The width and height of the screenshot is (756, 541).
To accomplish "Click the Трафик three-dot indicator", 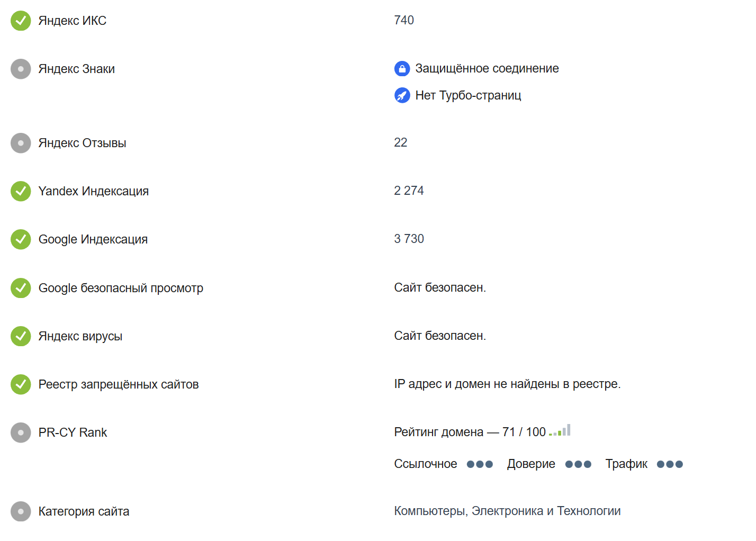I will tap(670, 464).
